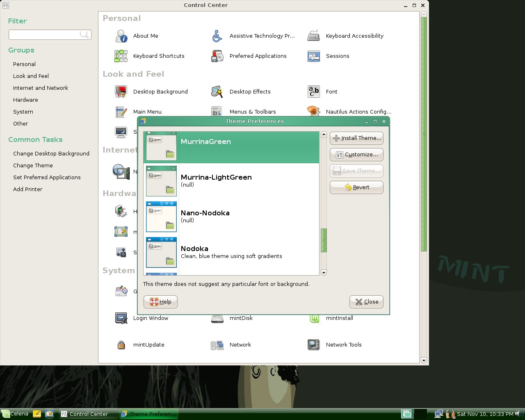Click the Customize button

356,155
